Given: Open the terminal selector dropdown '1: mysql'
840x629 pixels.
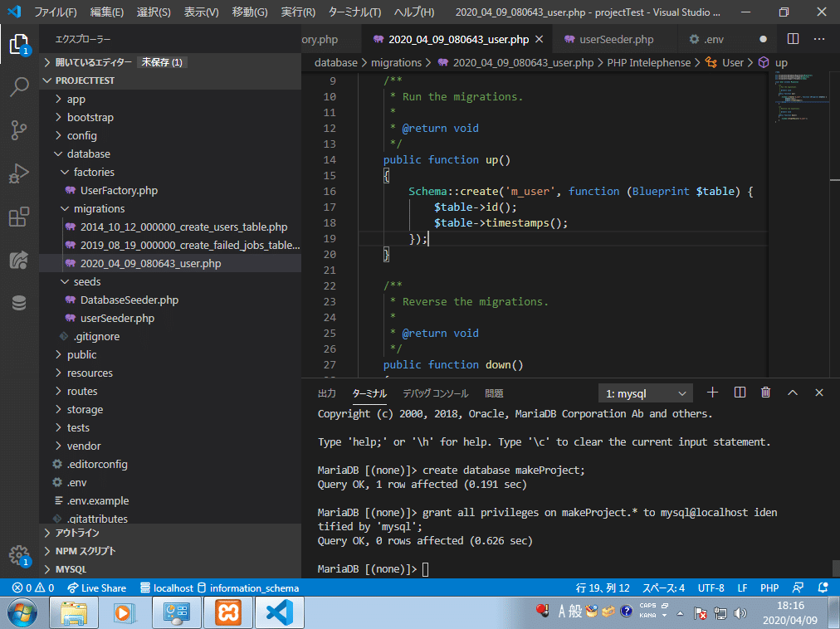Looking at the screenshot, I should pyautogui.click(x=646, y=393).
